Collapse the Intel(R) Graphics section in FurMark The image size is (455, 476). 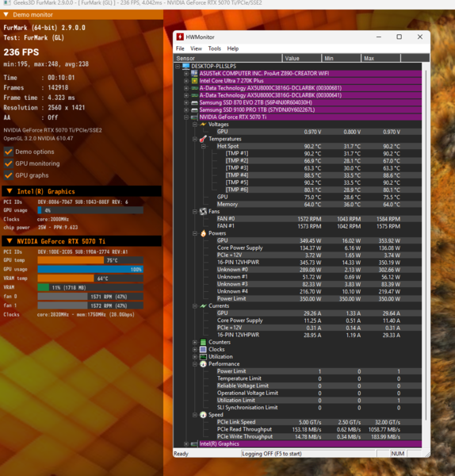[x=10, y=191]
